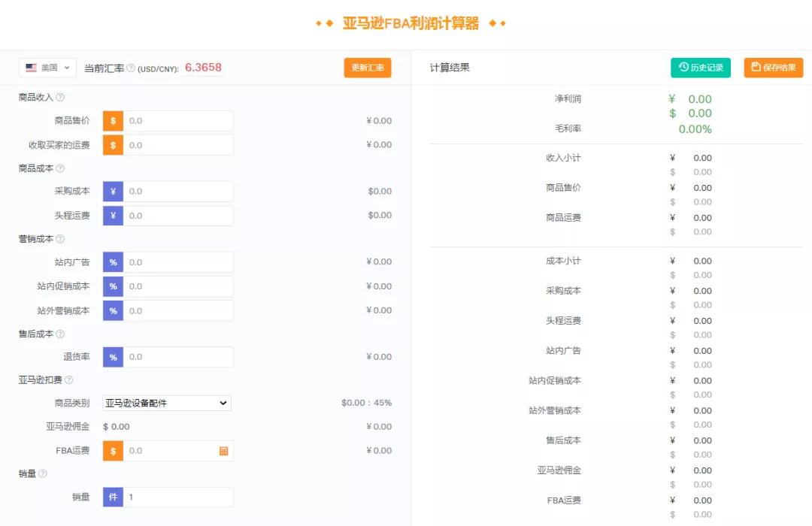
Task: Focus the 商品售价 input field
Action: pyautogui.click(x=177, y=121)
